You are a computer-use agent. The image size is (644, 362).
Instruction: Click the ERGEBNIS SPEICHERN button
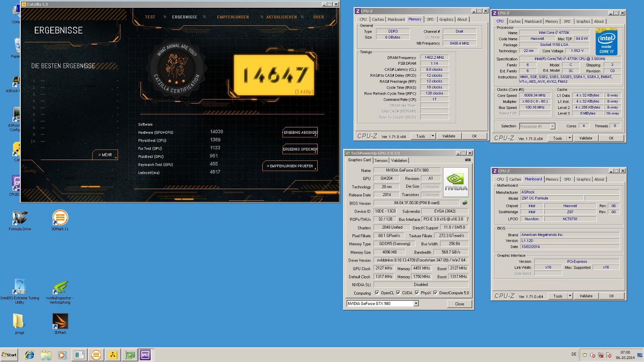coord(300,149)
